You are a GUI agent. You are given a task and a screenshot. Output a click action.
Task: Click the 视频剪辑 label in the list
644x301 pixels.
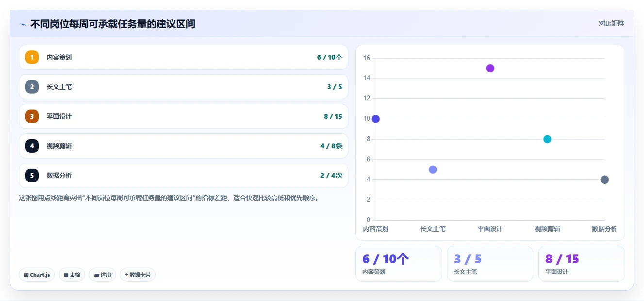click(x=59, y=146)
